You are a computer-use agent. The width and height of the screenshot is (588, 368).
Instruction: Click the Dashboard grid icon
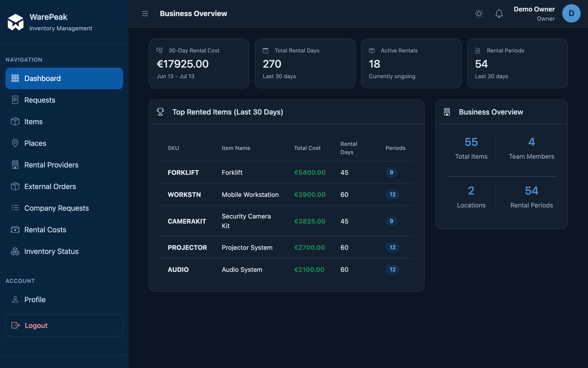[x=15, y=78]
